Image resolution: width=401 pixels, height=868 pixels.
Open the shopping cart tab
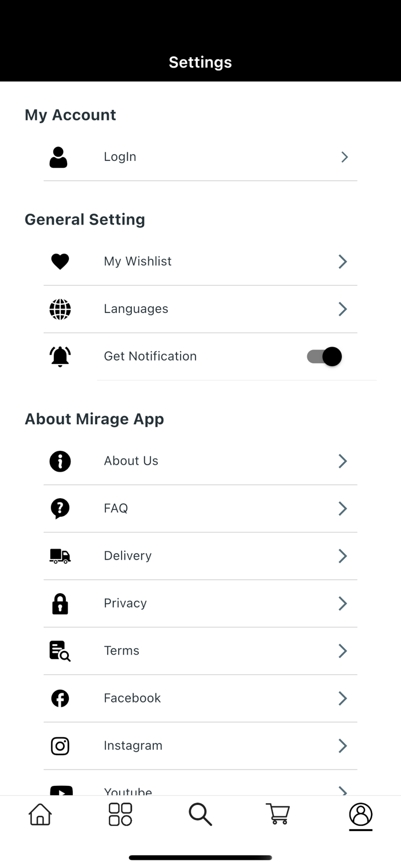point(278,814)
